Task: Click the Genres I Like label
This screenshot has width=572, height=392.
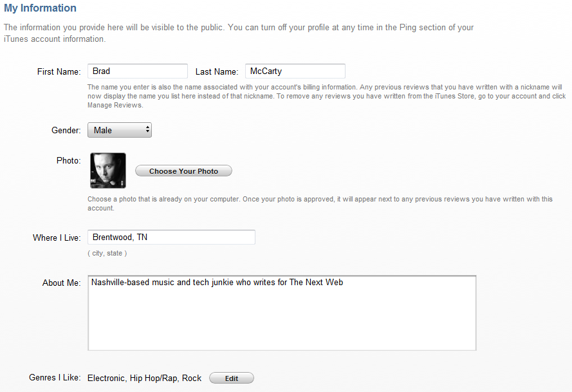Action: pyautogui.click(x=55, y=377)
